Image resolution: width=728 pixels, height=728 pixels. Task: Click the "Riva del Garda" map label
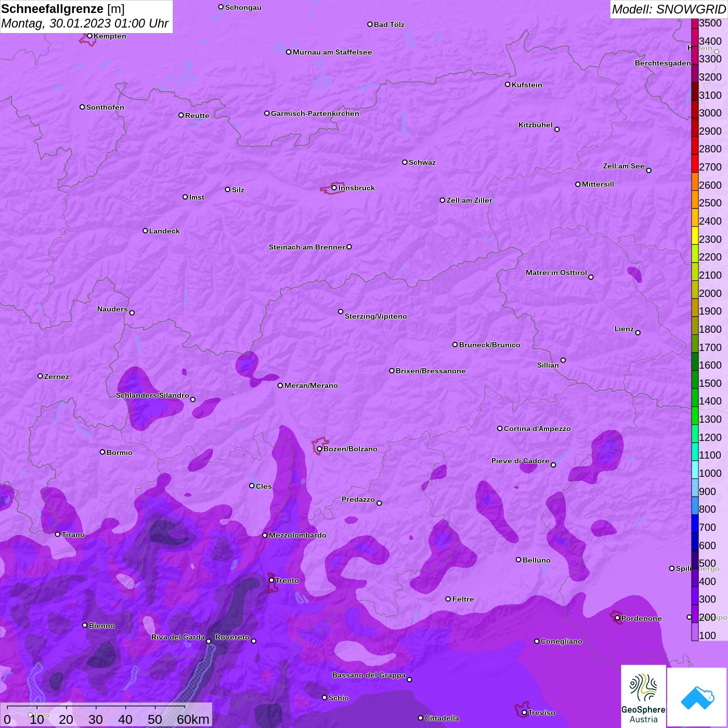point(178,637)
